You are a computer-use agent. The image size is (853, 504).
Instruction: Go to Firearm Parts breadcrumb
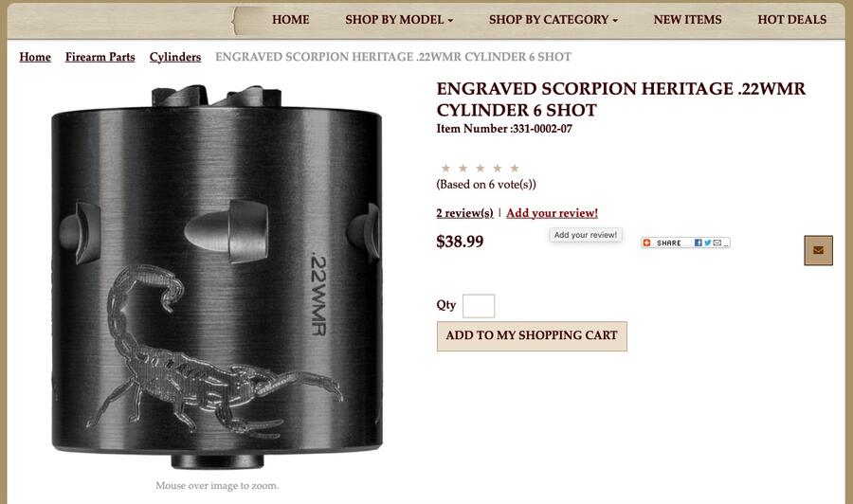click(x=100, y=57)
